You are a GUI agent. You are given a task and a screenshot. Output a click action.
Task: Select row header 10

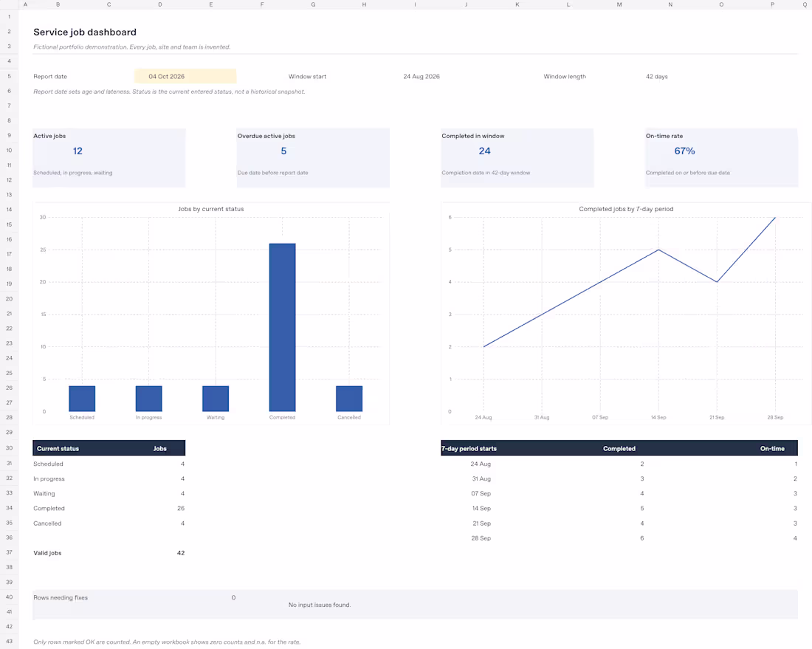click(x=9, y=151)
